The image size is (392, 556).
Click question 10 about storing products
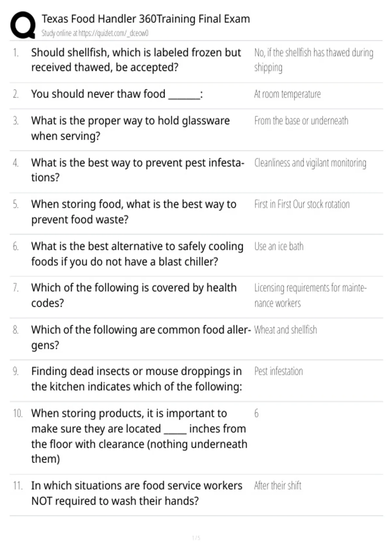[139, 436]
